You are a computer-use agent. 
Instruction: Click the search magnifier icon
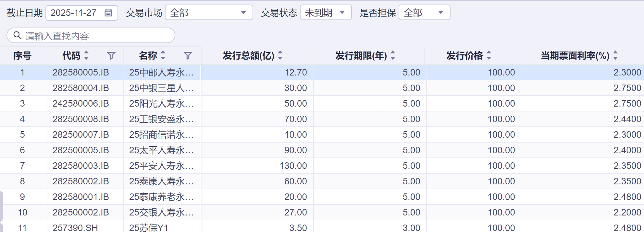coord(18,35)
